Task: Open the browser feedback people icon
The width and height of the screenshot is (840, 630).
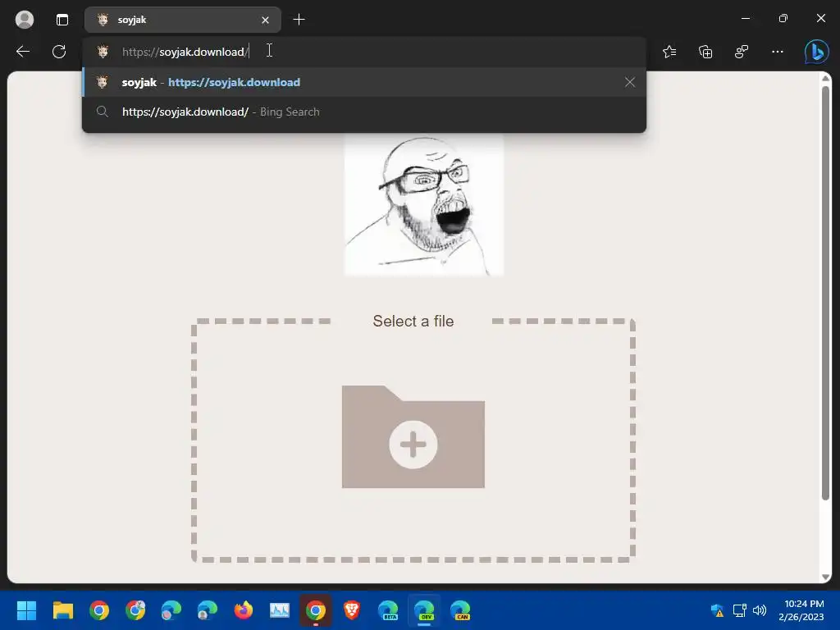Action: [742, 52]
